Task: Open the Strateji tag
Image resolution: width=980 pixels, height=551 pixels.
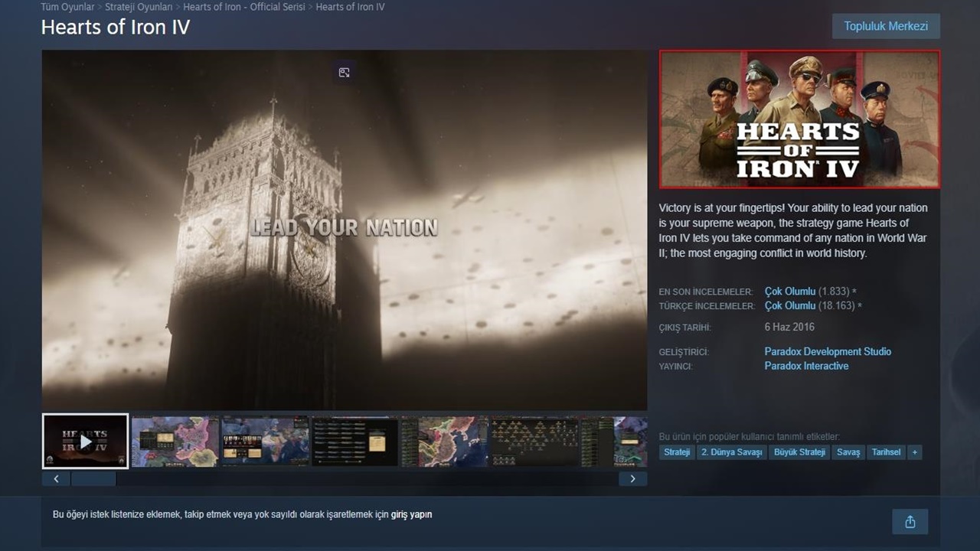Action: [677, 452]
